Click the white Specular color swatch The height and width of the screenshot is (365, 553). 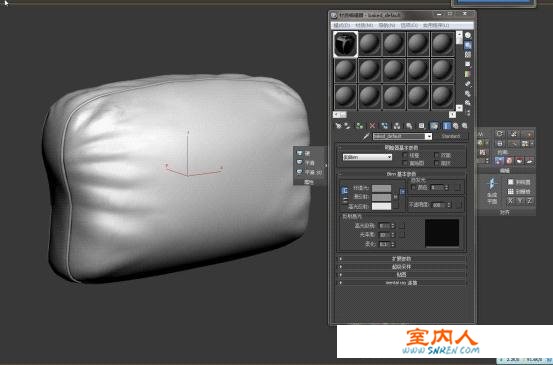(x=382, y=206)
